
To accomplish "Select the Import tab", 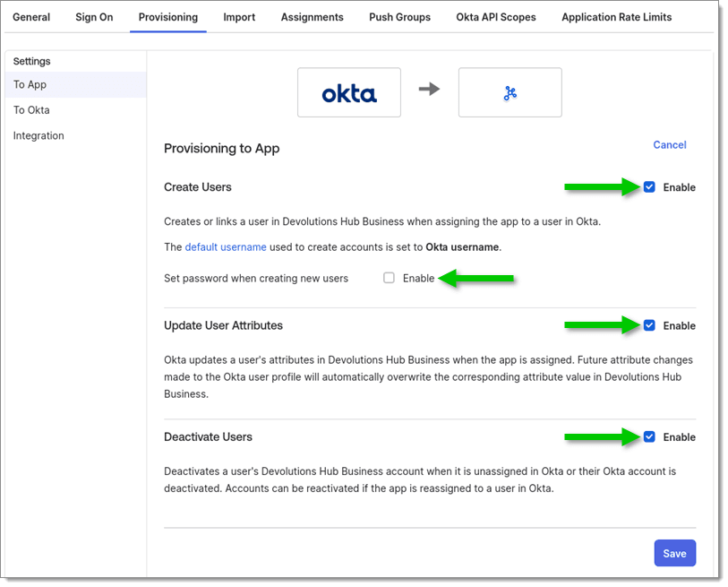I will [x=239, y=17].
